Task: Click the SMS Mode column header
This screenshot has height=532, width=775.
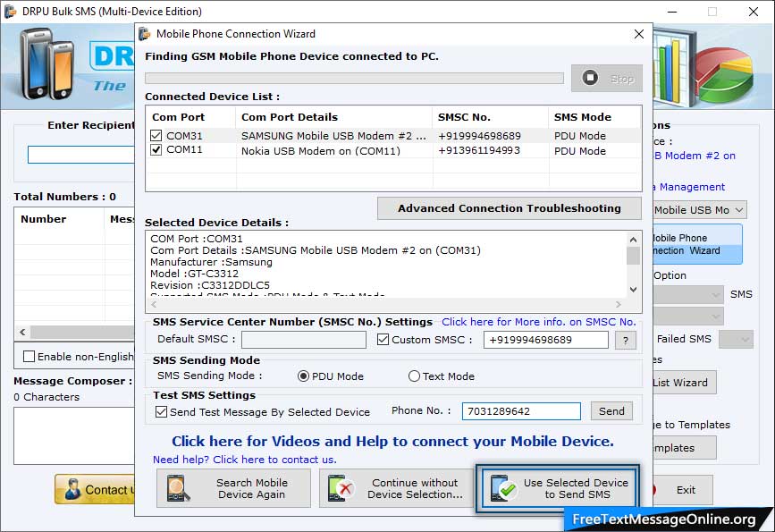Action: click(x=583, y=117)
